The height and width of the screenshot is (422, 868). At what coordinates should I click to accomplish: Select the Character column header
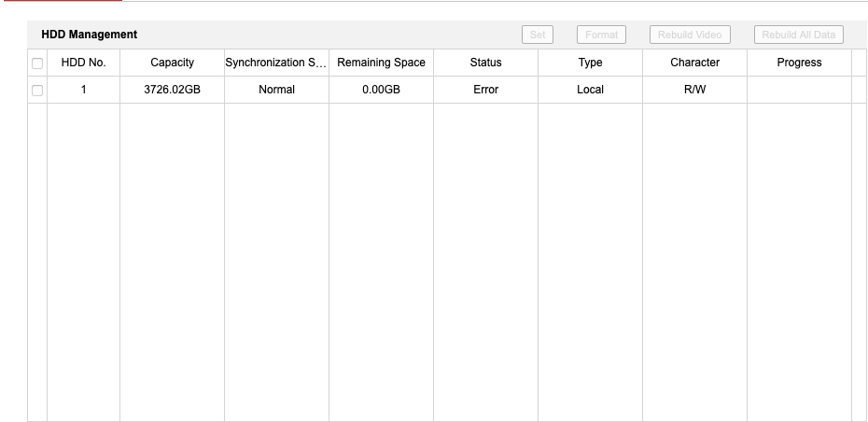click(694, 63)
